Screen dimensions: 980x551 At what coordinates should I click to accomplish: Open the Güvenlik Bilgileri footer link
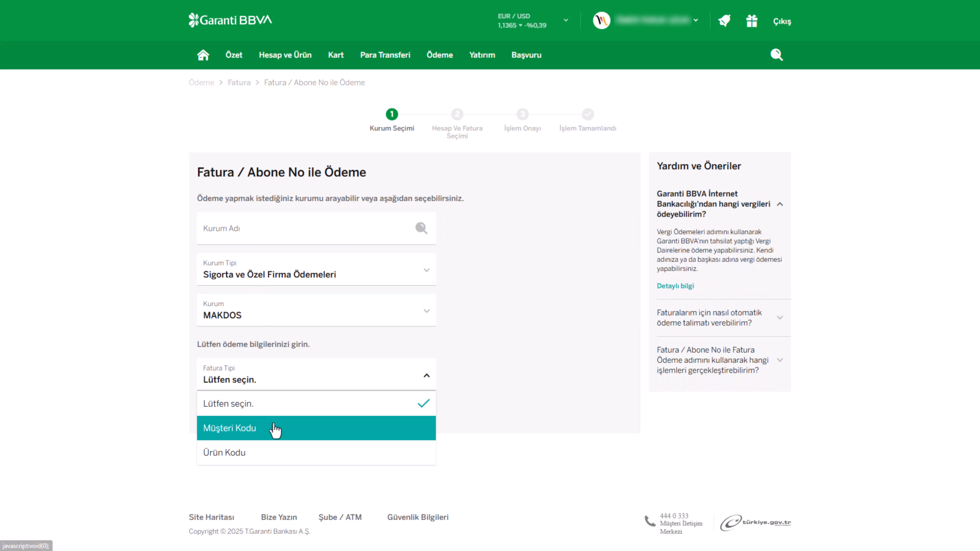pos(418,517)
